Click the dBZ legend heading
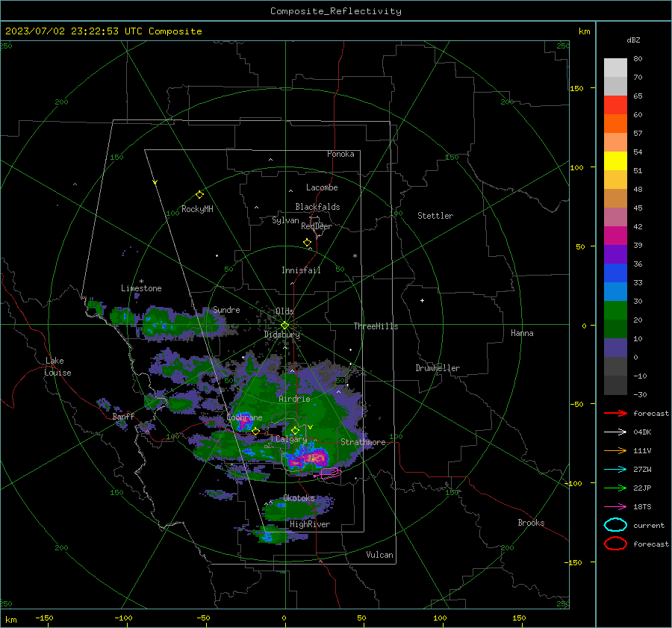The width and height of the screenshot is (672, 628). (x=633, y=40)
